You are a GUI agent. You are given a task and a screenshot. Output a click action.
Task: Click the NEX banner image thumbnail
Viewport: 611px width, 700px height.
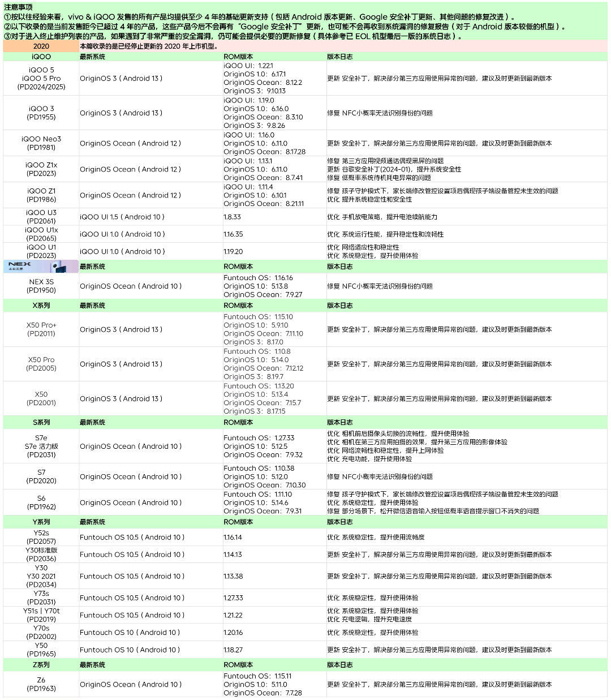pyautogui.click(x=41, y=267)
